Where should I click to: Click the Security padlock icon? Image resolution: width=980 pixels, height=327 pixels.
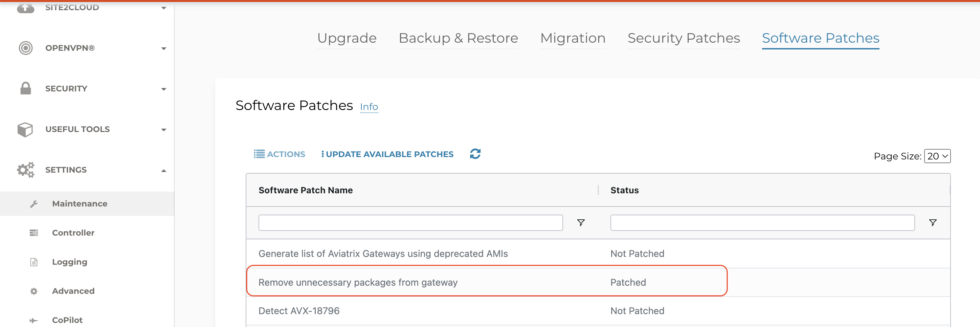point(25,88)
